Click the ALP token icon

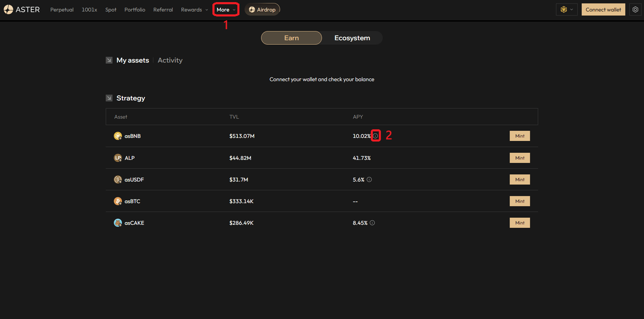(x=118, y=158)
